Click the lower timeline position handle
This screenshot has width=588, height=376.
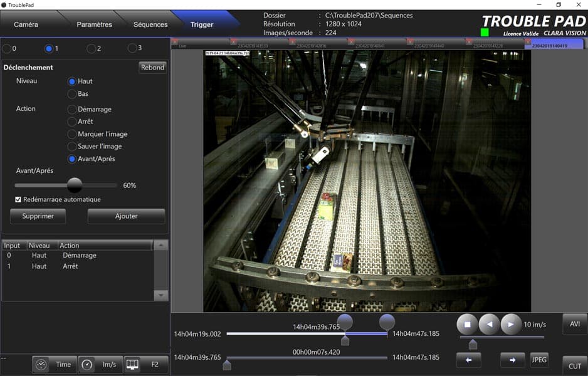pyautogui.click(x=227, y=365)
